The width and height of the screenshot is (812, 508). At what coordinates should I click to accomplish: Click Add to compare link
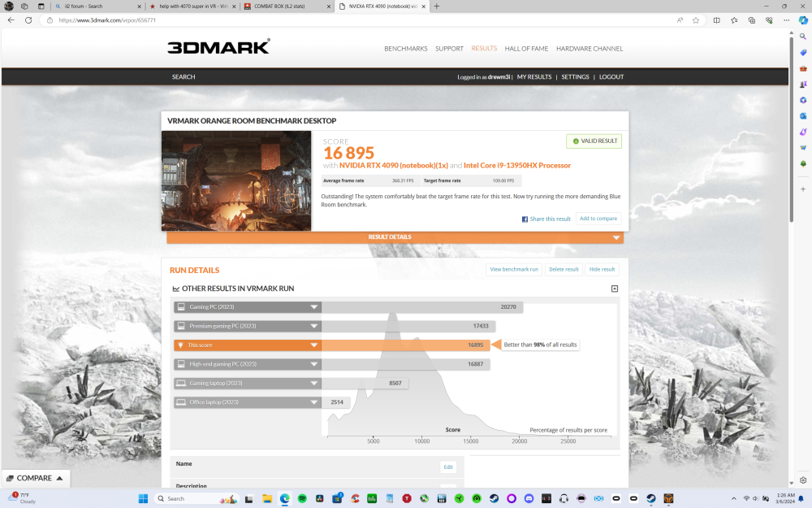tap(598, 218)
